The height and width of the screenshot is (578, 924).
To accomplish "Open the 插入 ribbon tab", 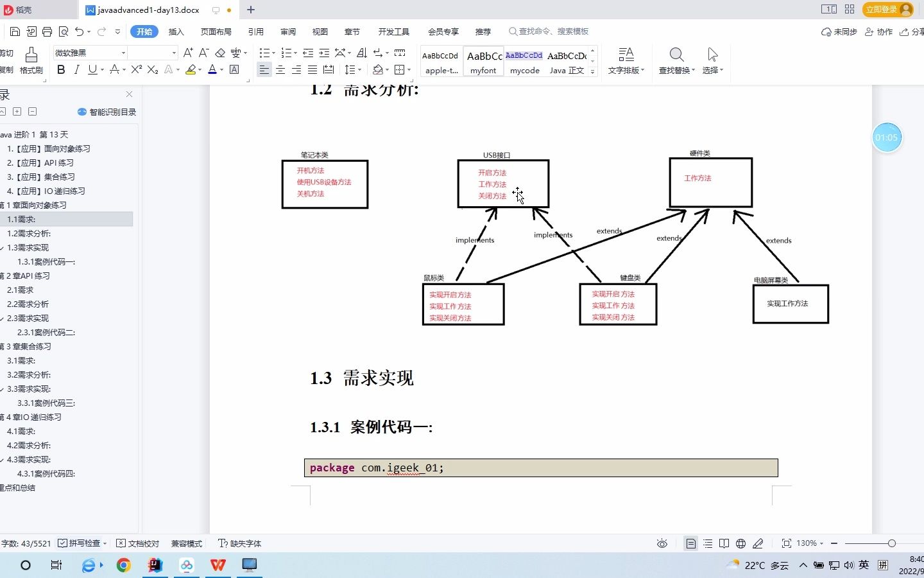I will point(176,31).
